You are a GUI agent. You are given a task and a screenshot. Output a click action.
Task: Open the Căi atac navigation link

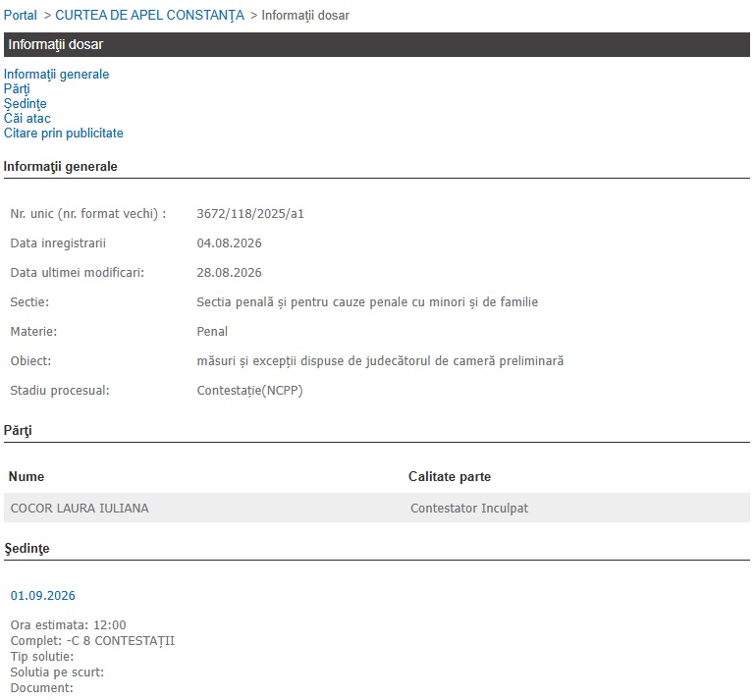[x=27, y=119]
